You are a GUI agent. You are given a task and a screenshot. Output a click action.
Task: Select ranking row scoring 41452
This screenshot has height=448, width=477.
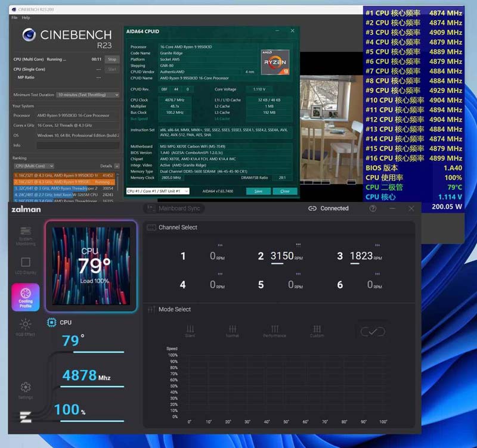[x=64, y=175]
